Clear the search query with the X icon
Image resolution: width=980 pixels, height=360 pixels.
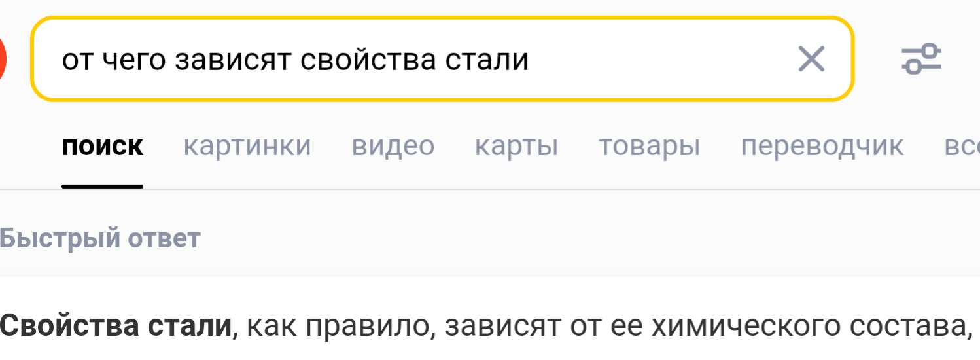point(812,60)
